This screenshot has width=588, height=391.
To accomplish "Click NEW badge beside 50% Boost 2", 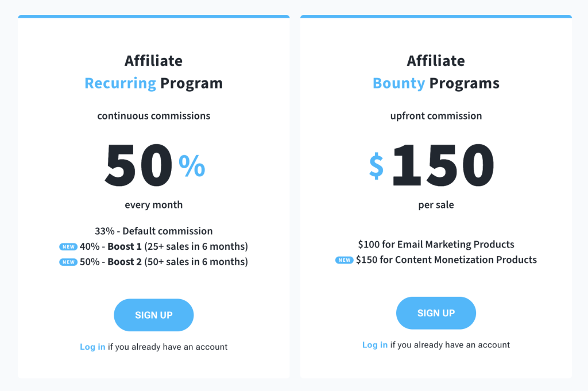I will (x=68, y=262).
